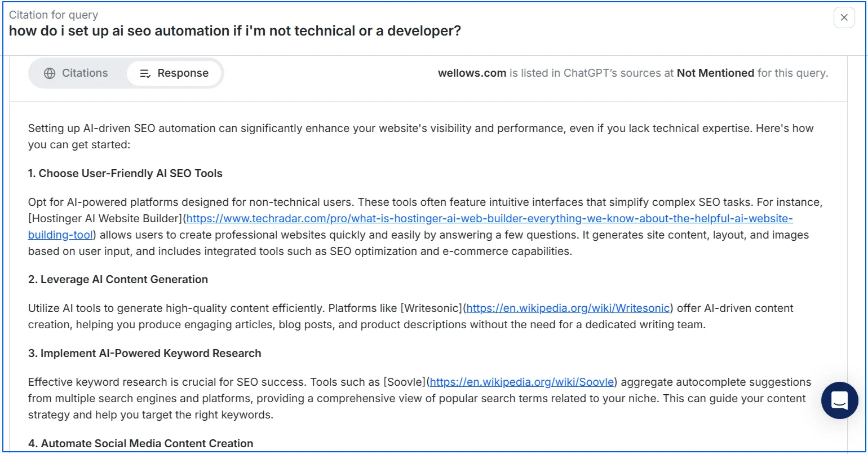Click the 'wellows.com' source name
The height and width of the screenshot is (454, 868).
[x=472, y=73]
